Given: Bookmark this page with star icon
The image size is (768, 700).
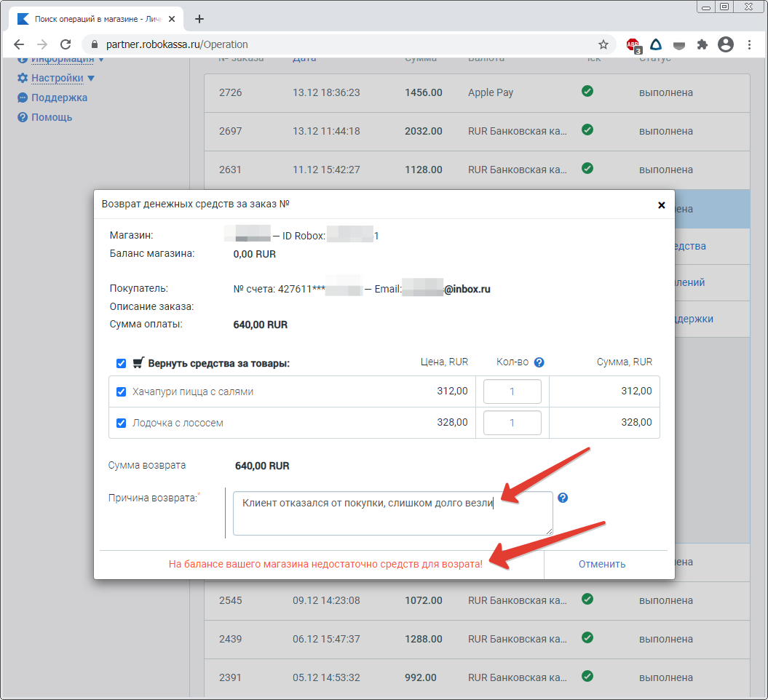Looking at the screenshot, I should [603, 45].
